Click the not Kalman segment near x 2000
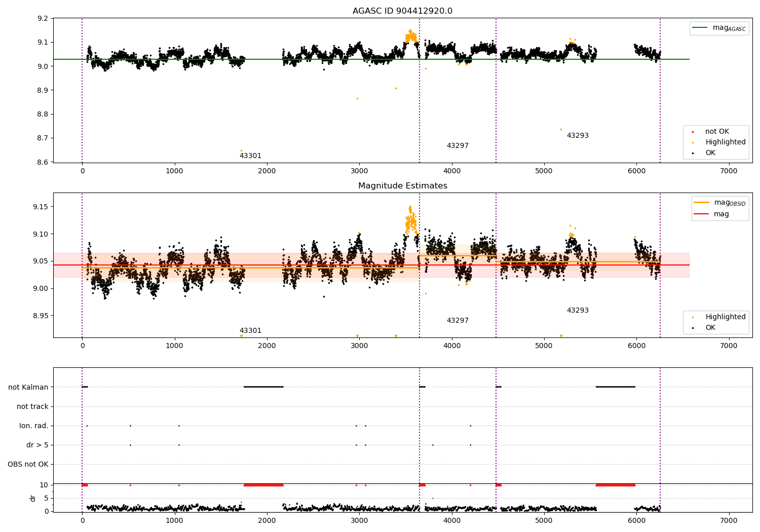 [263, 387]
